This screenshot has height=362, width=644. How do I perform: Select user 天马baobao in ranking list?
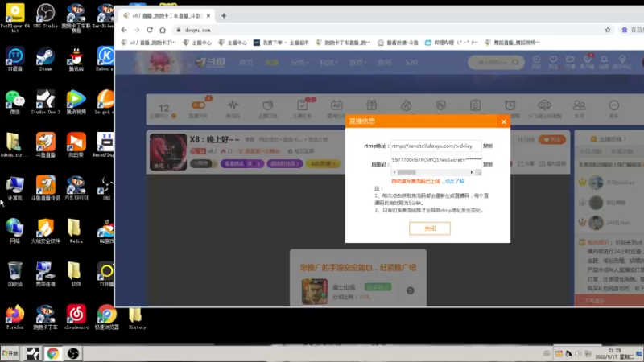click(x=620, y=183)
